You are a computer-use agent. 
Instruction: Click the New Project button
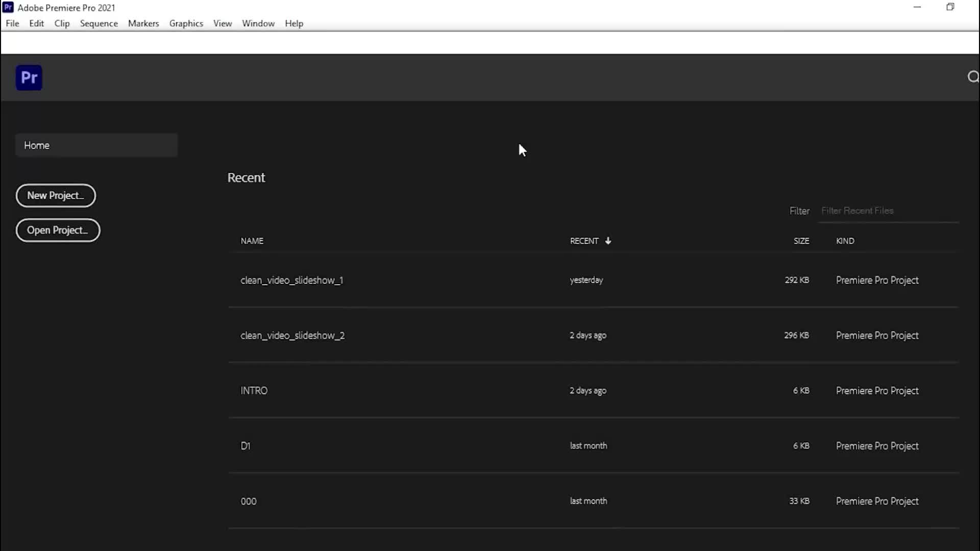(x=56, y=195)
